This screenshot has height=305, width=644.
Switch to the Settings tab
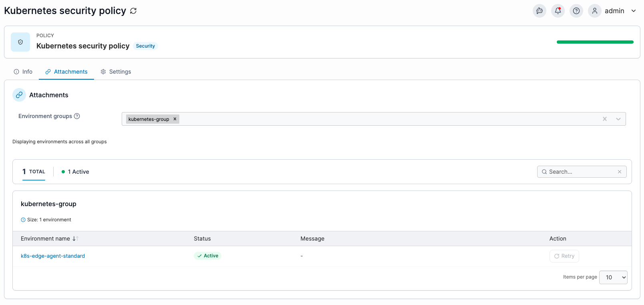(116, 72)
